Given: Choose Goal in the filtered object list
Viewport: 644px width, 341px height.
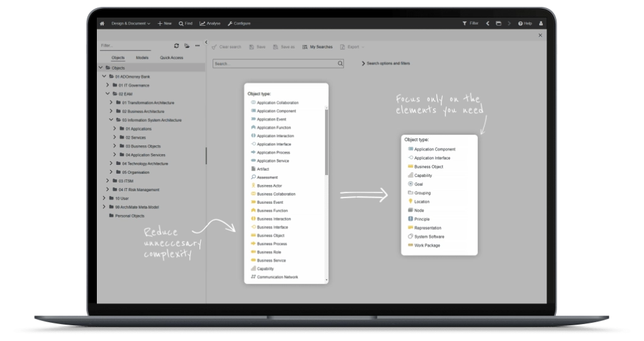Looking at the screenshot, I should coord(418,184).
